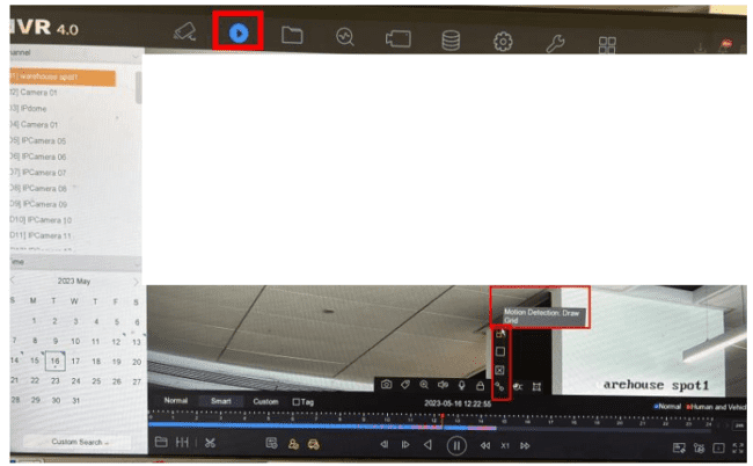Go to next month in calendar

136,282
